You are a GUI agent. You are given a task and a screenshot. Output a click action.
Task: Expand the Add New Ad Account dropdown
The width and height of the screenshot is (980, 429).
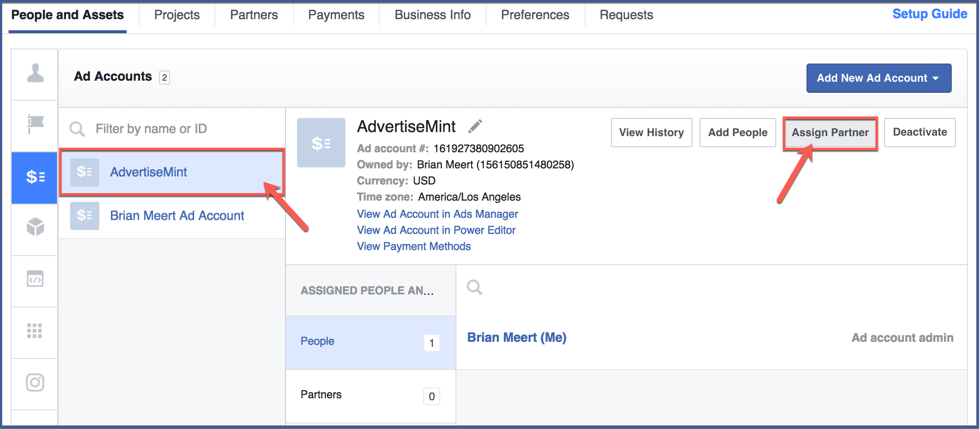878,78
